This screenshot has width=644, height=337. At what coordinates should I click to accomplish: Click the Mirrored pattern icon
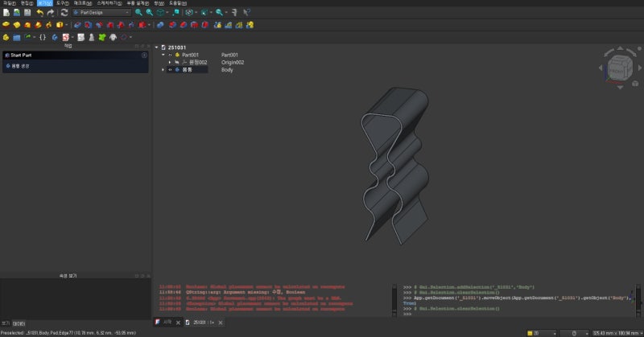217,25
